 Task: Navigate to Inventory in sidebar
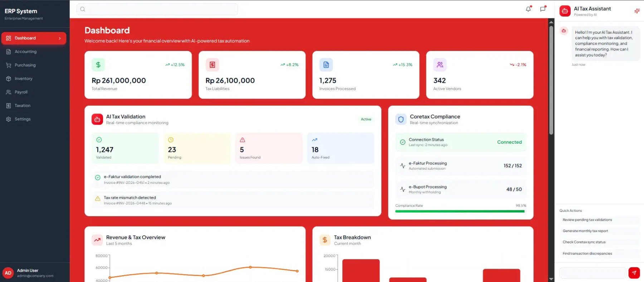click(x=34, y=78)
